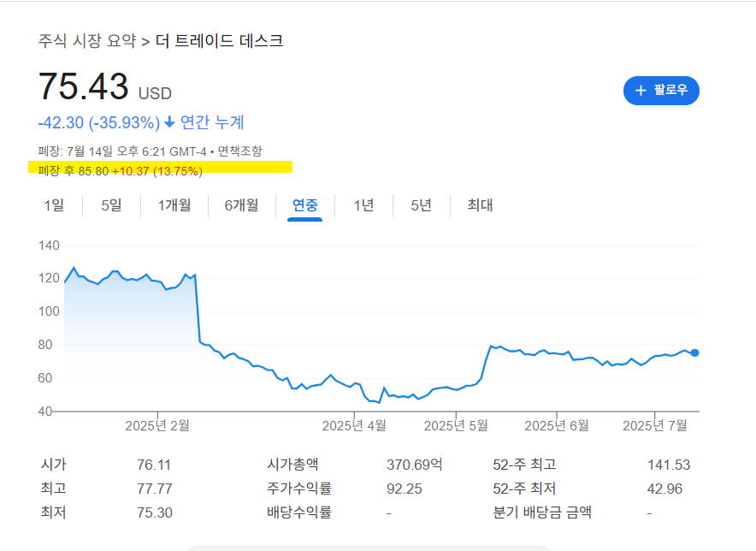
Task: Switch to the 5일 range tab
Action: [111, 205]
